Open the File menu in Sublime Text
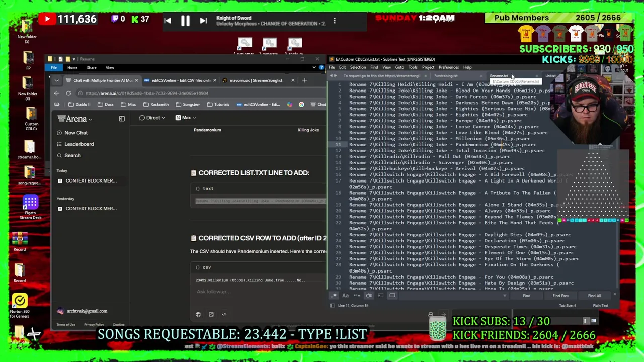 tap(332, 67)
